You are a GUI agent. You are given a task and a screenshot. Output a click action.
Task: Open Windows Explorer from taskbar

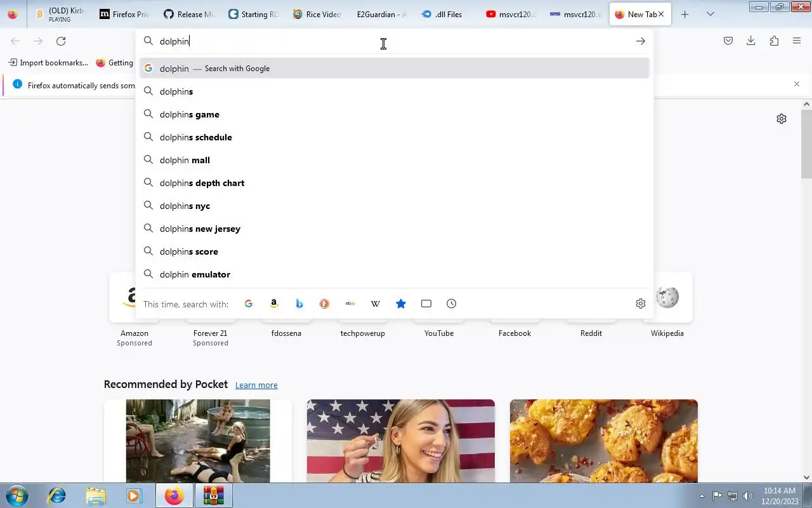pyautogui.click(x=96, y=495)
